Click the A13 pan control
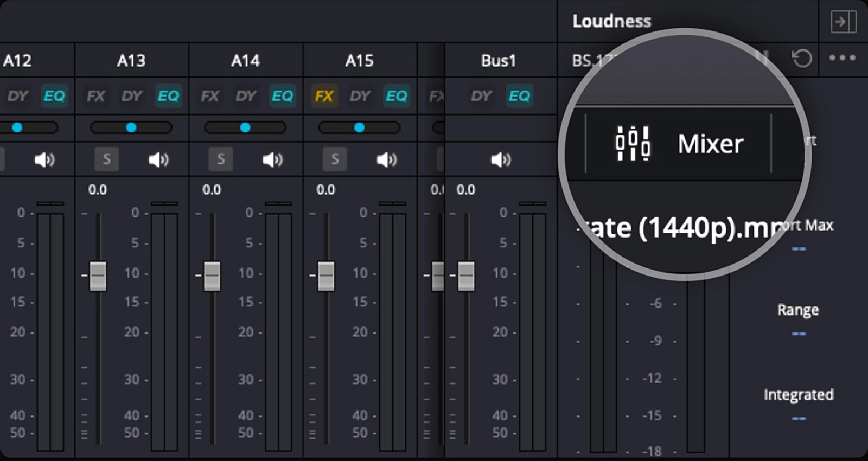 (x=131, y=127)
